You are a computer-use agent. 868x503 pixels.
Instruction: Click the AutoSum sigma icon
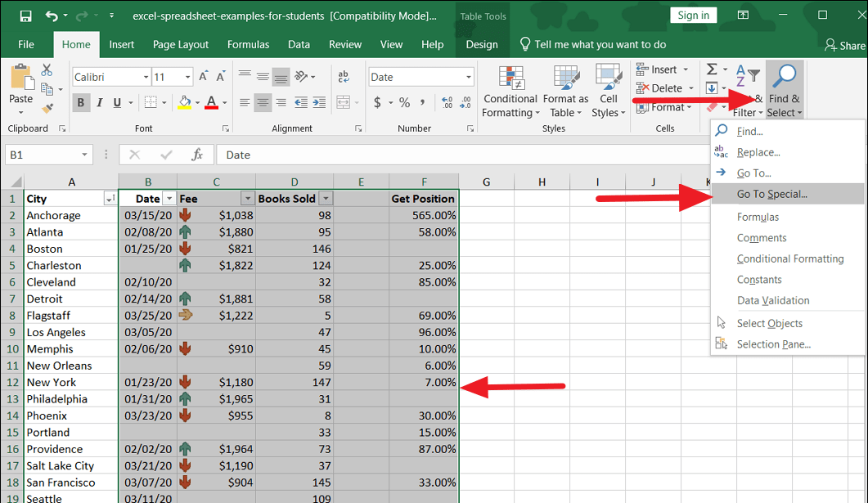pyautogui.click(x=712, y=70)
